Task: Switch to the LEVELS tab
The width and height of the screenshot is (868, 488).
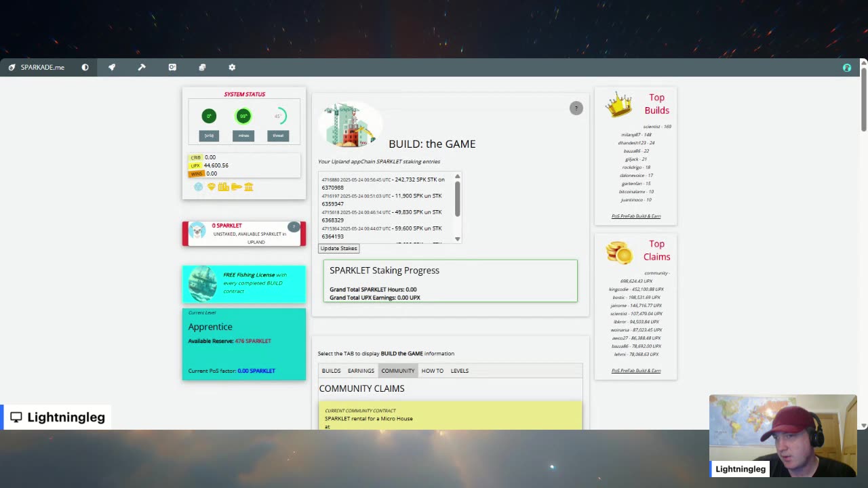Action: click(460, 371)
